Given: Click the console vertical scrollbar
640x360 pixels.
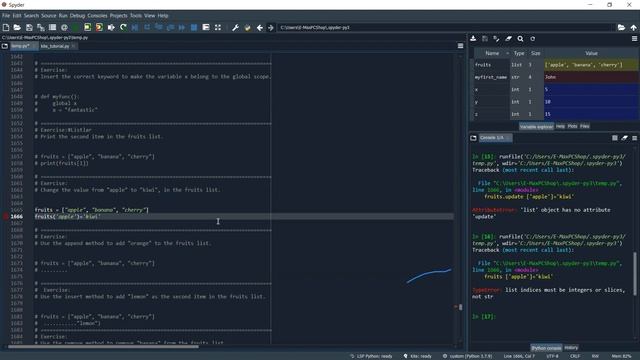Looking at the screenshot, I should point(635,273).
